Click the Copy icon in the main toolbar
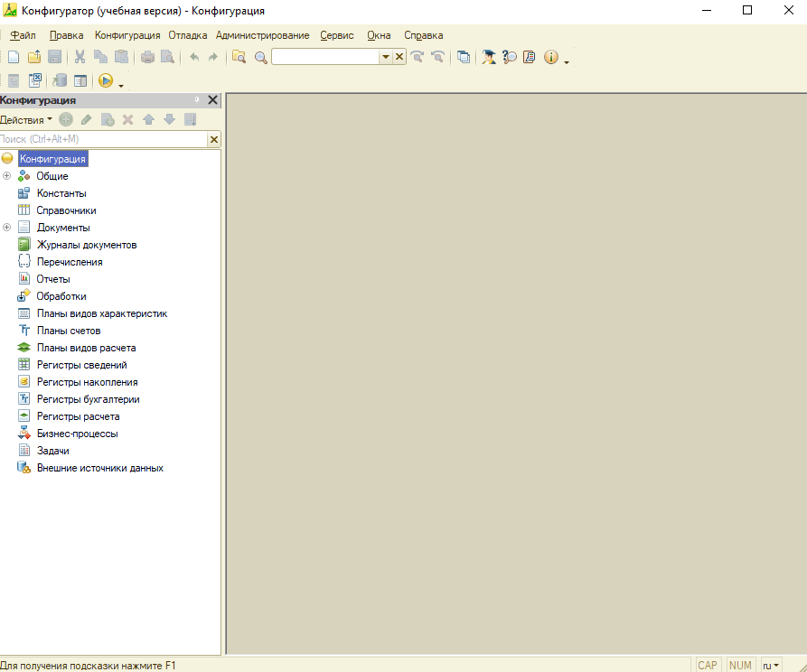Screen dimensions: 807x672 100,57
